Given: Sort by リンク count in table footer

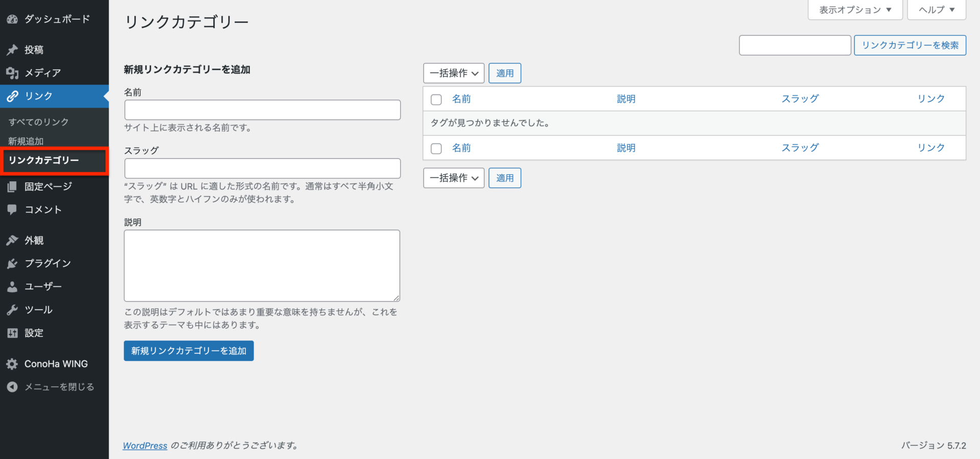Looking at the screenshot, I should pyautogui.click(x=931, y=148).
